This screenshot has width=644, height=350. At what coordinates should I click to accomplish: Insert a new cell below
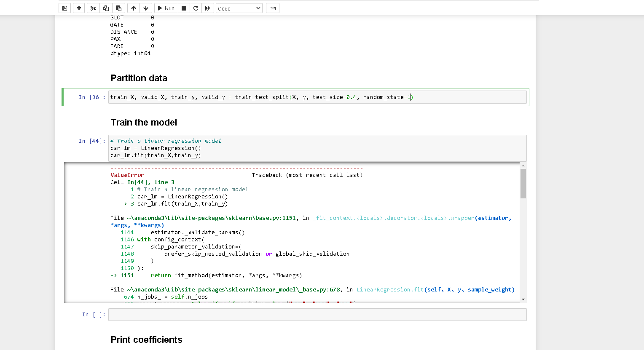point(79,8)
